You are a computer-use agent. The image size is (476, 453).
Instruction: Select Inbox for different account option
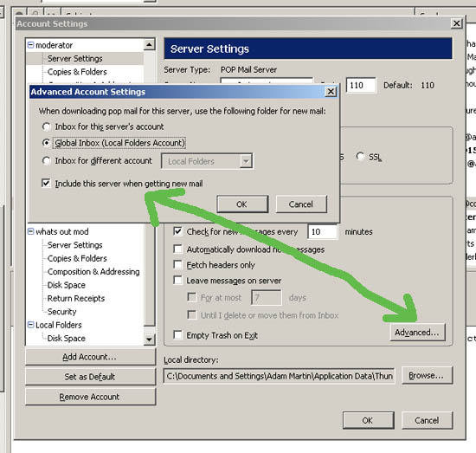pyautogui.click(x=47, y=160)
